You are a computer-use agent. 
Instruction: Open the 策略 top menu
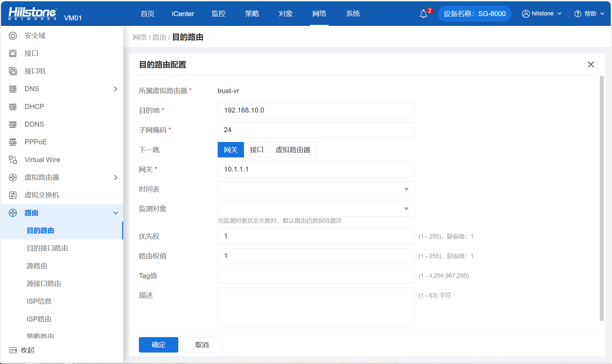(x=252, y=14)
